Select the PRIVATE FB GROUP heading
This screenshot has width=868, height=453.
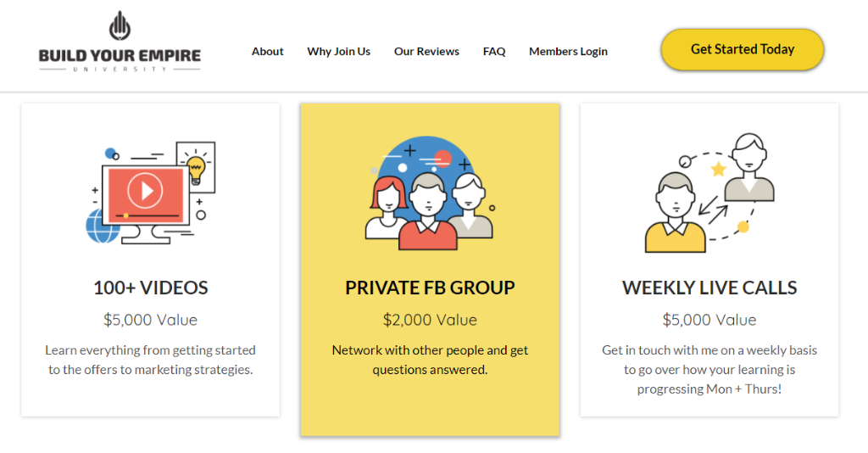(x=430, y=288)
